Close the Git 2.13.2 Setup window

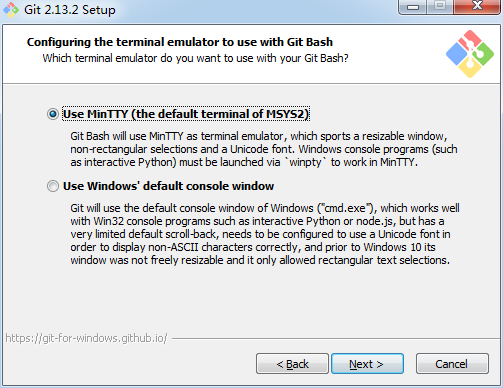tap(477, 7)
